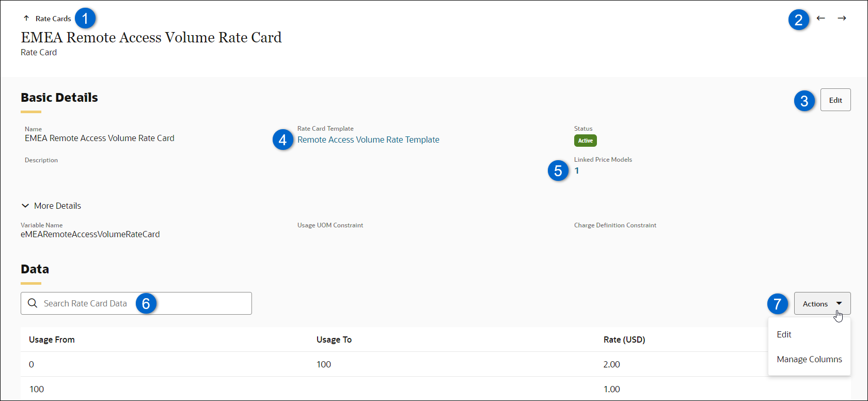This screenshot has height=401, width=868.
Task: Click the up arrow icon beside Rate Cards
Action: [x=26, y=18]
